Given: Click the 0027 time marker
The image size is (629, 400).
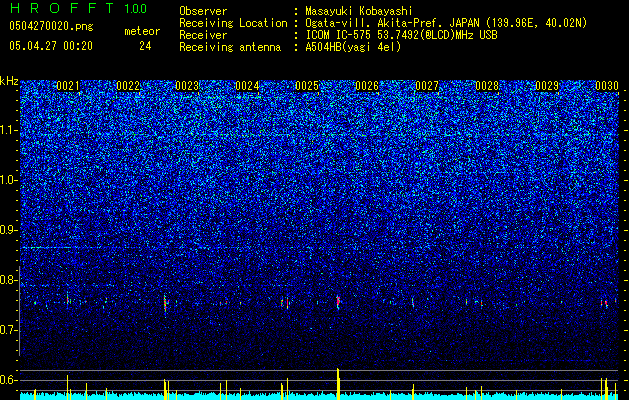Looking at the screenshot, I should click(x=427, y=86).
